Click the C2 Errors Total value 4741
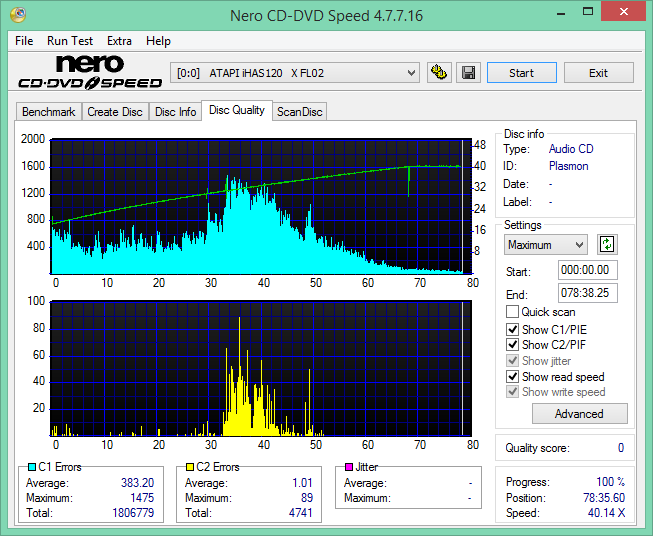 click(x=301, y=513)
